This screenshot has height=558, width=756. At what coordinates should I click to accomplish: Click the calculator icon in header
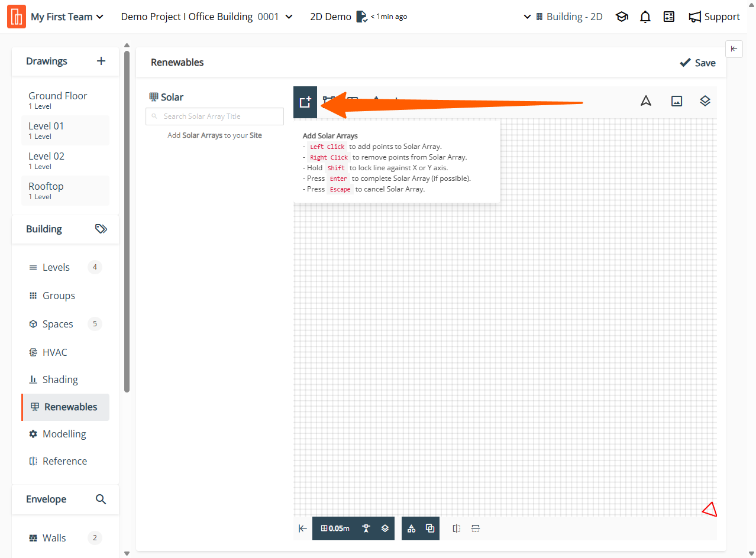(669, 17)
